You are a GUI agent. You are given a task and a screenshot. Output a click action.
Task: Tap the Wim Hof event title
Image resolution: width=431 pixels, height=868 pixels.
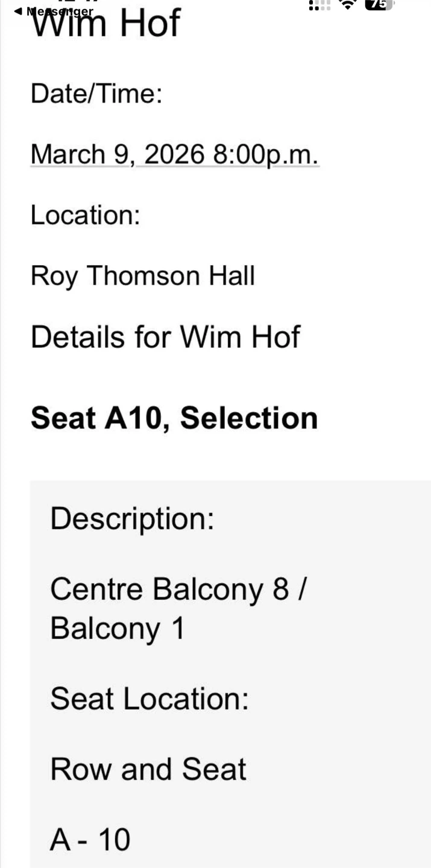pos(105,25)
